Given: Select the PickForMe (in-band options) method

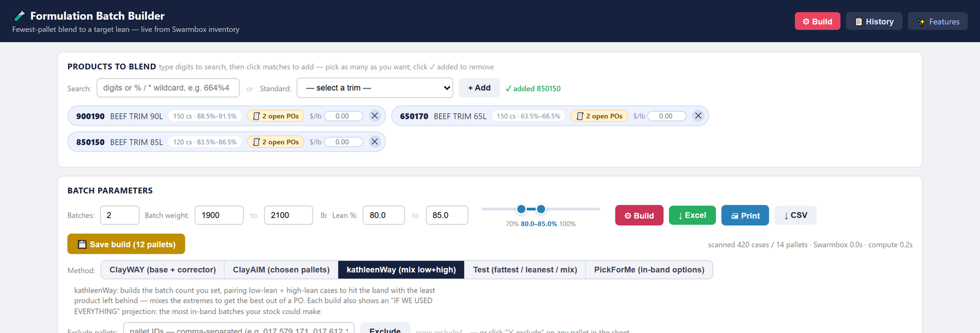Looking at the screenshot, I should tap(649, 270).
